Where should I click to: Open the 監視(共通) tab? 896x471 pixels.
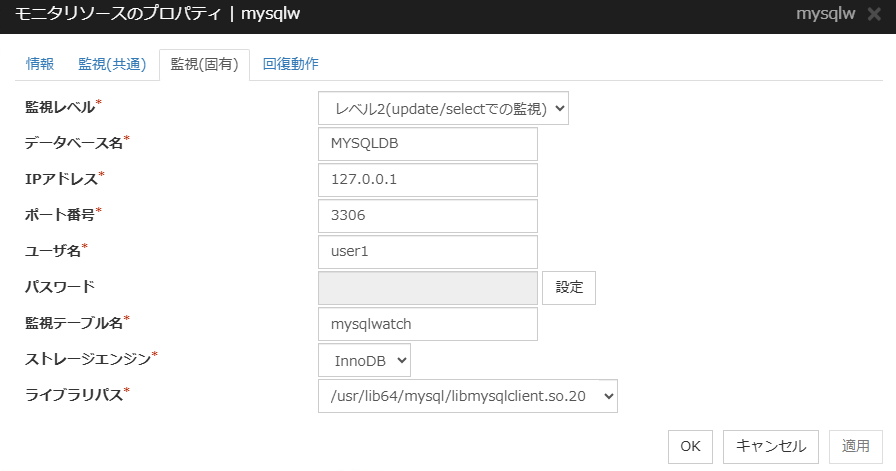pos(107,64)
